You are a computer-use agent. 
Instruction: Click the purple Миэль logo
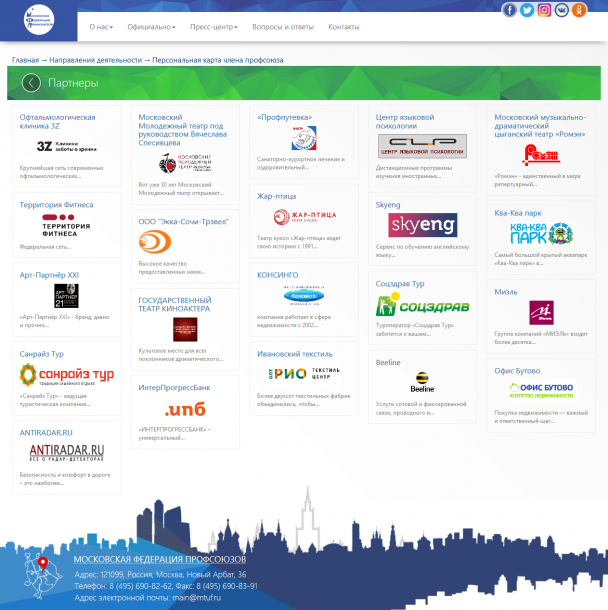tap(541, 312)
